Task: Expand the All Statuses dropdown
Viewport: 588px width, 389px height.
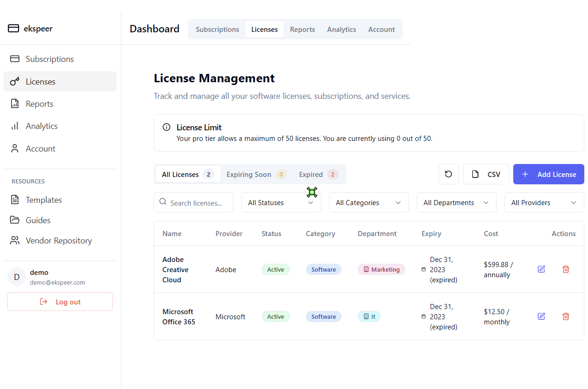Action: coord(281,203)
